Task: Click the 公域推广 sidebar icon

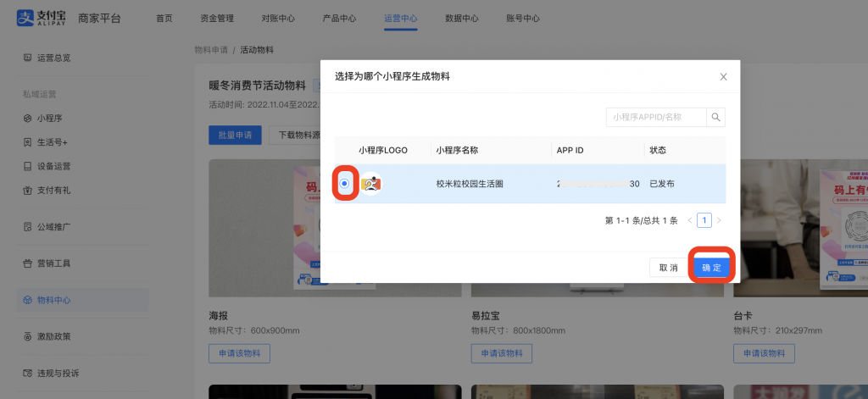Action: pyautogui.click(x=28, y=226)
